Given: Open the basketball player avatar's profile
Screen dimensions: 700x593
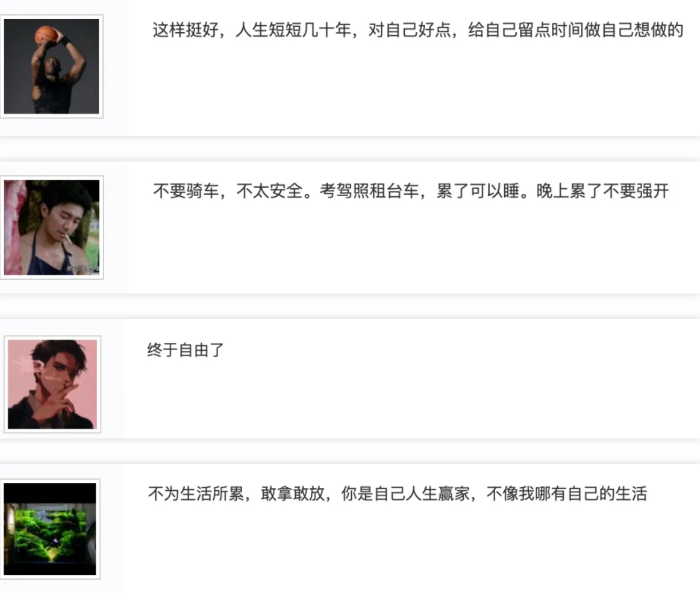Looking at the screenshot, I should pos(51,66).
